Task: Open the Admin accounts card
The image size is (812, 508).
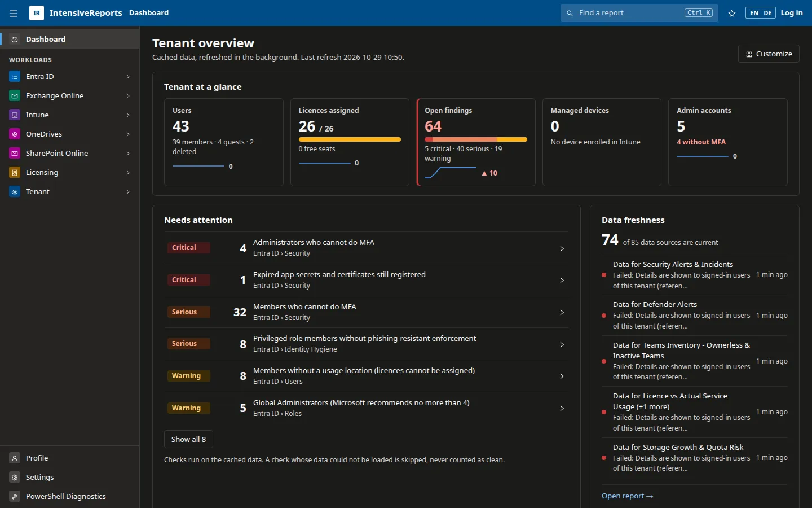Action: (x=728, y=142)
